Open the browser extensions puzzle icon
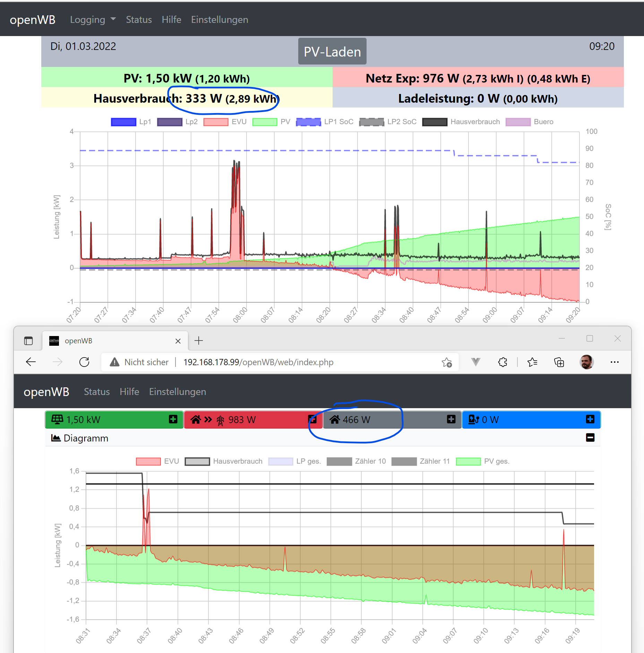Image resolution: width=644 pixels, height=653 pixels. (x=503, y=362)
